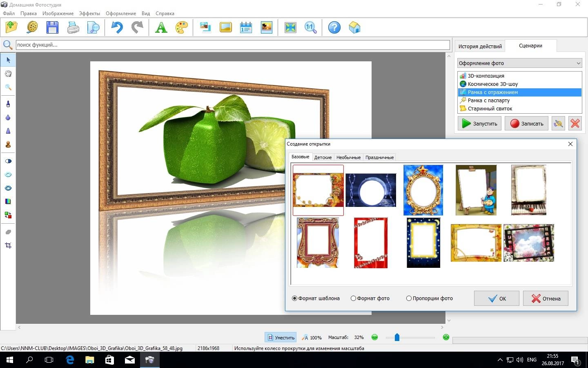
Task: Open the Оформление menu
Action: pos(121,13)
